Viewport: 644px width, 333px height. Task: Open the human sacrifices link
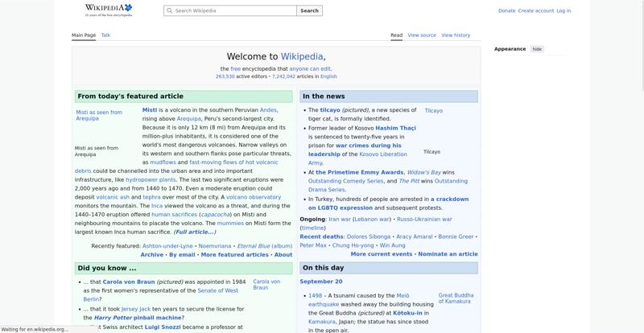point(174,215)
